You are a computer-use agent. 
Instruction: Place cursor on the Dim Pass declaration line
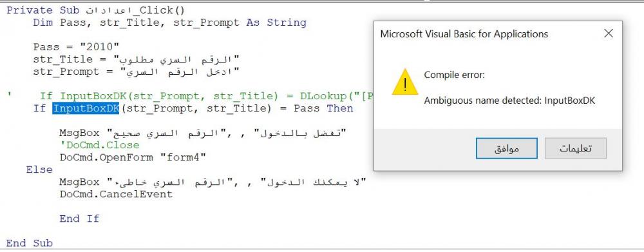[169, 23]
